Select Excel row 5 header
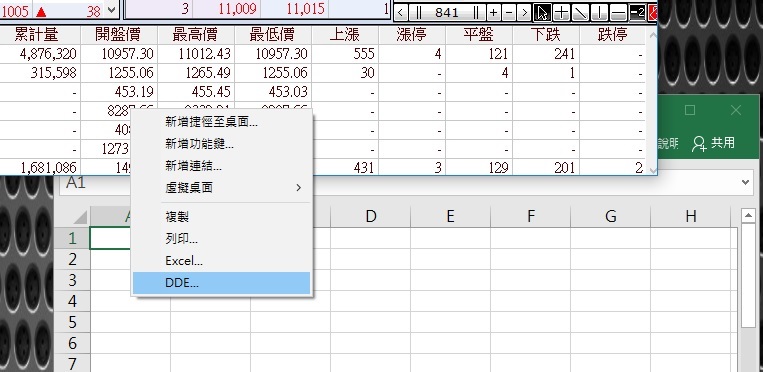This screenshot has width=763, height=372. (x=72, y=322)
